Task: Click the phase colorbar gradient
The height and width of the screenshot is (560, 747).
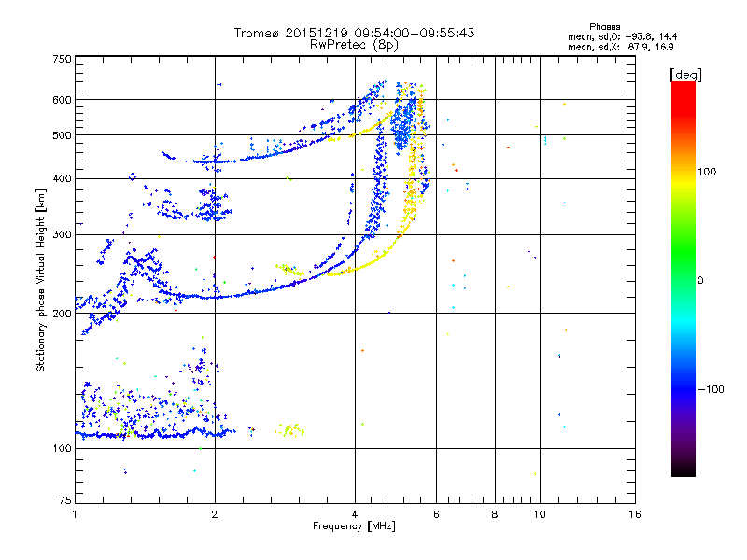Action: 684,278
